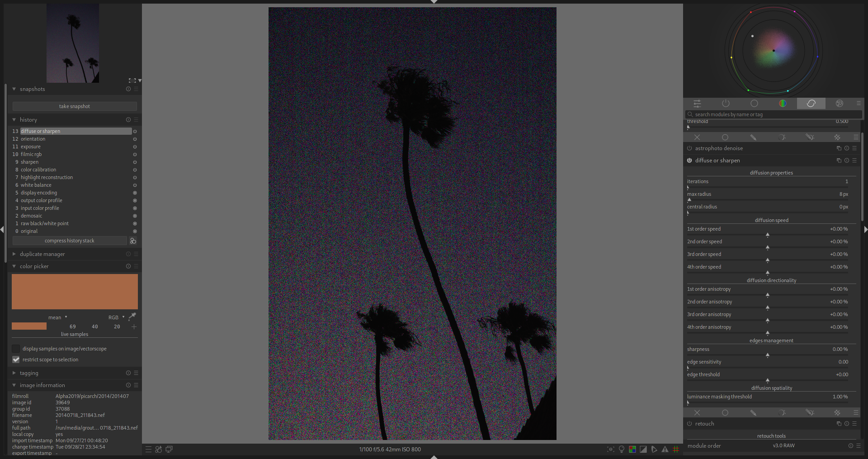Open the RGB color model dropdown
The height and width of the screenshot is (459, 868).
116,317
